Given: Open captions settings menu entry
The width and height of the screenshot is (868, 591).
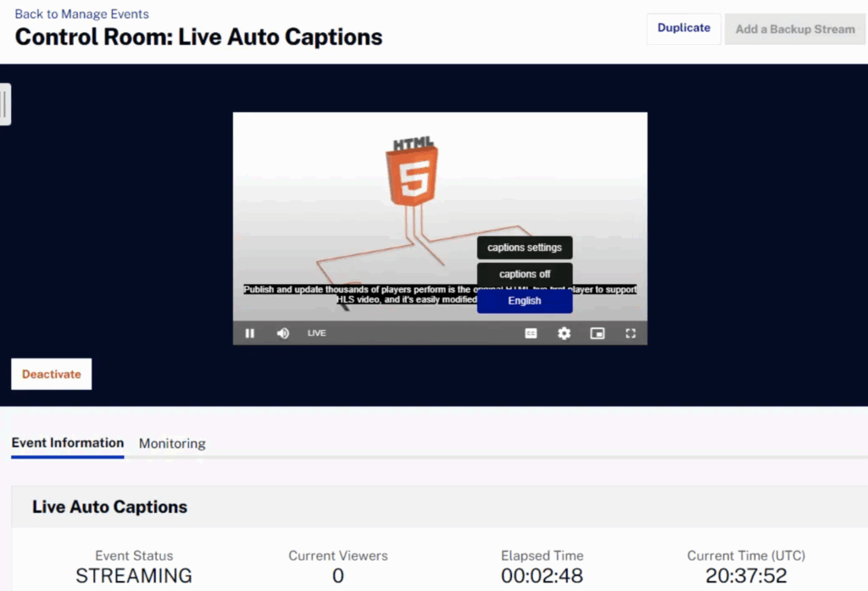Looking at the screenshot, I should 524,248.
